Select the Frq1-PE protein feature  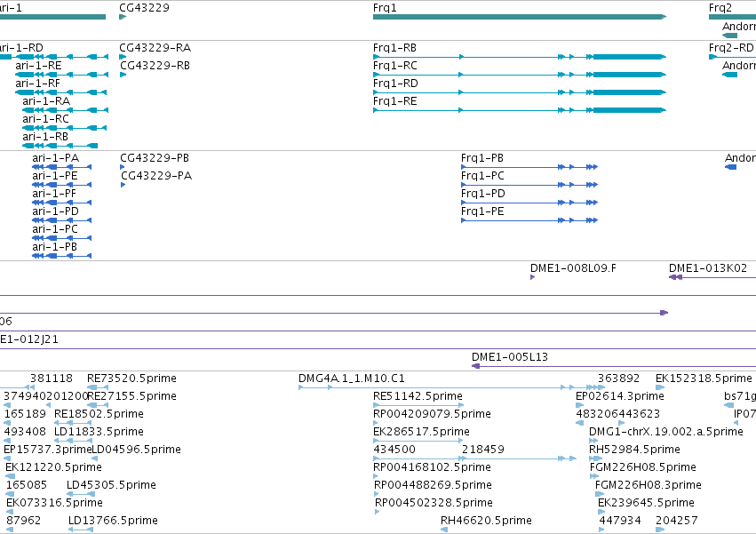[x=529, y=220]
